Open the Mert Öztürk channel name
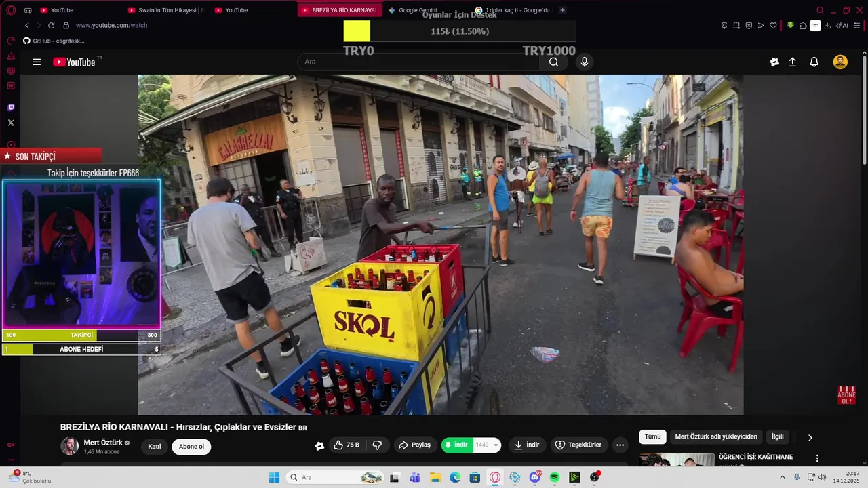This screenshot has width=868, height=488. click(x=103, y=443)
